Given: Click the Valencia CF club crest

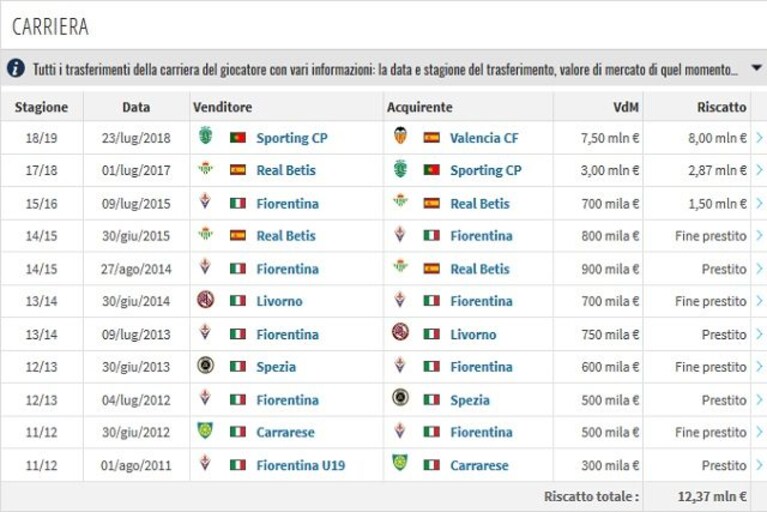Looking at the screenshot, I should click(x=400, y=136).
